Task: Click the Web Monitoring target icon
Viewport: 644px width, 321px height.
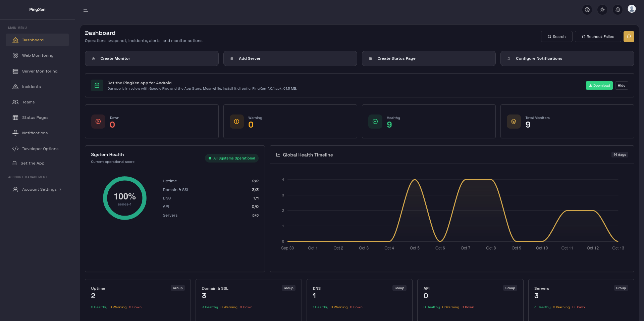Action: coord(15,55)
